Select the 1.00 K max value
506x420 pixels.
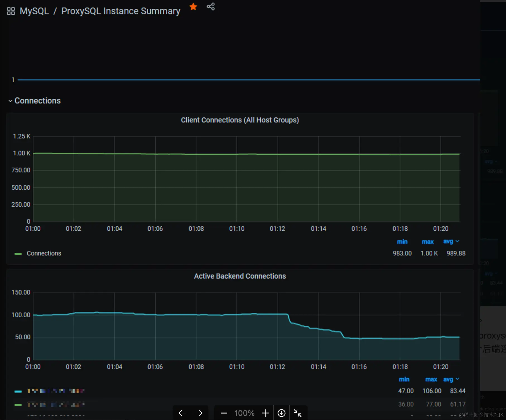(429, 254)
